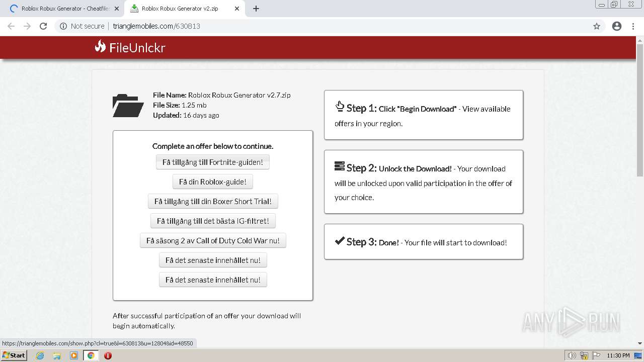Click the 'Step 1:' heading
This screenshot has width=644, height=362.
[x=361, y=108]
